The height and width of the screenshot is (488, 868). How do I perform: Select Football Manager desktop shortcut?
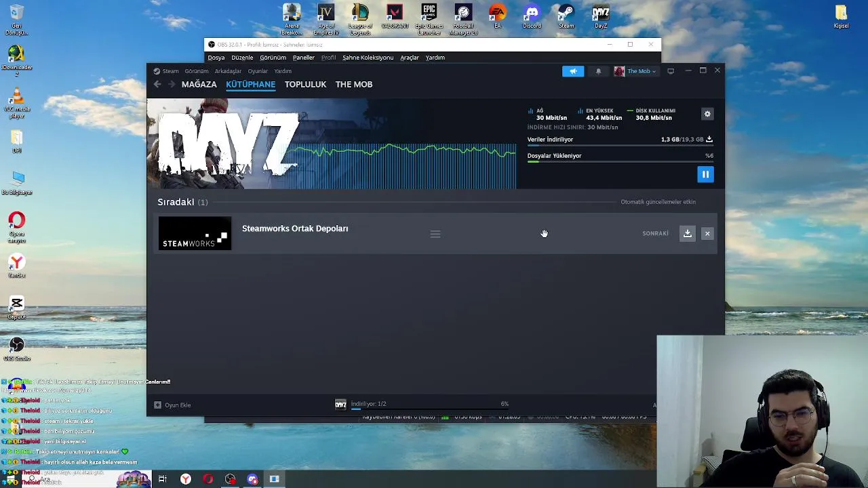463,20
